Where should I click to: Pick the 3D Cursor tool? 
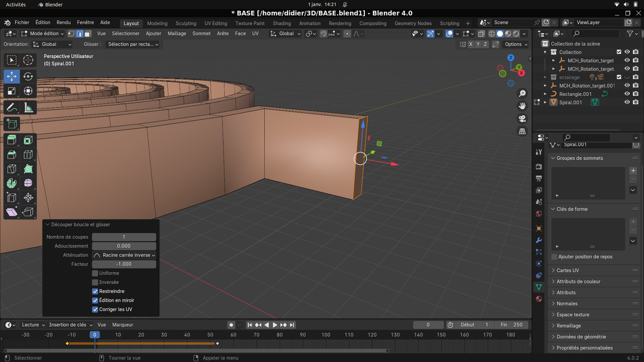tap(28, 60)
